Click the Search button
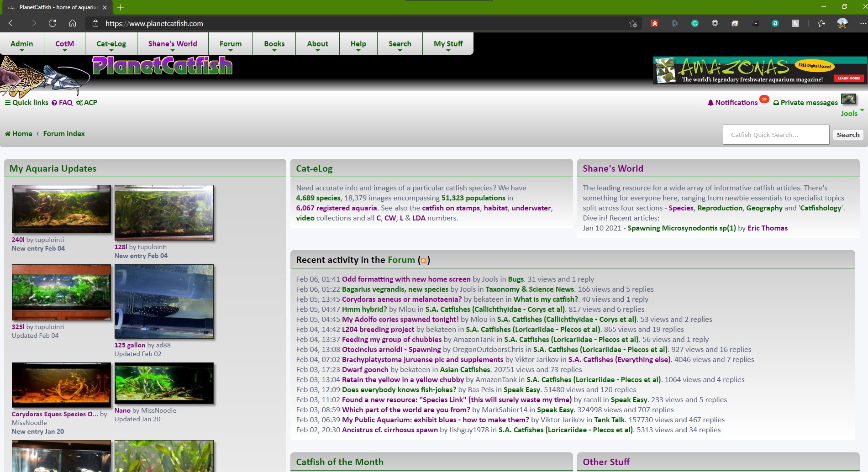Screen dimensions: 868x472 click(x=848, y=135)
